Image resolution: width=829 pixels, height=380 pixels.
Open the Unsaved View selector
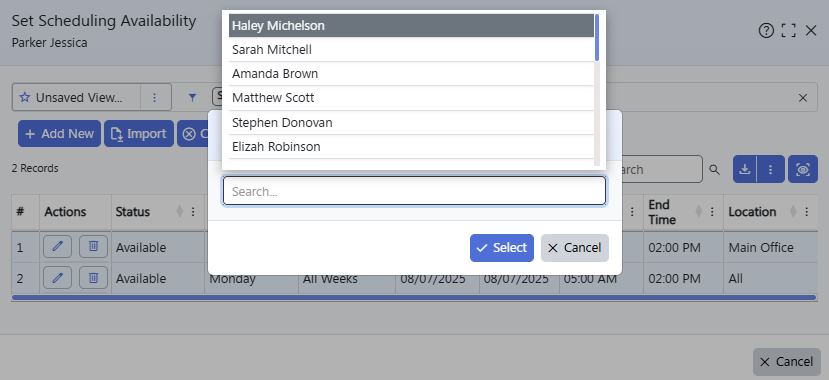77,97
